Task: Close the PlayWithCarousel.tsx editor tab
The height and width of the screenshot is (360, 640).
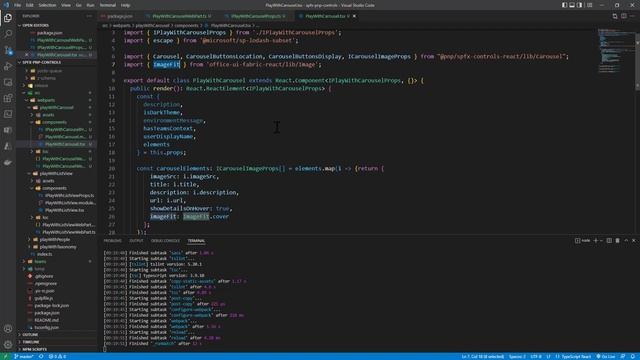Action: [x=354, y=16]
